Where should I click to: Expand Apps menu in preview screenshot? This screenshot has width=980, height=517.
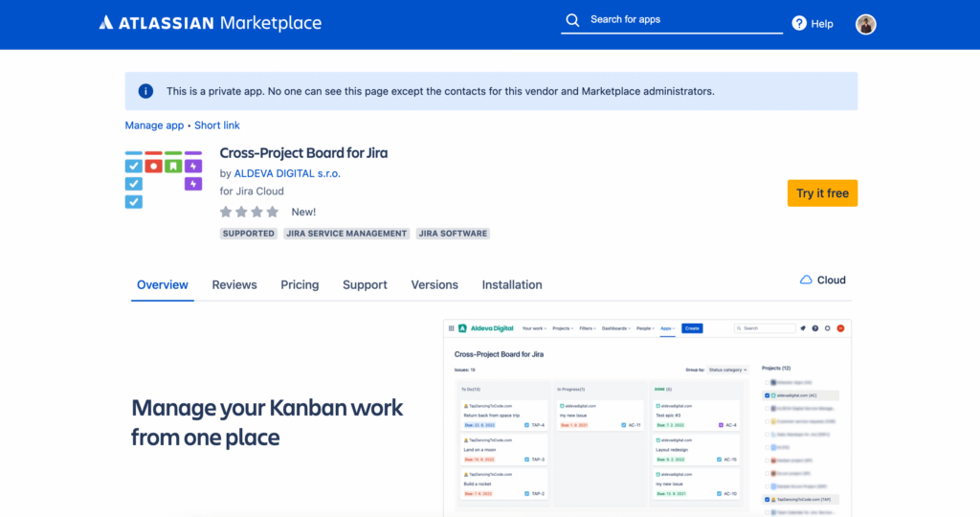(667, 328)
